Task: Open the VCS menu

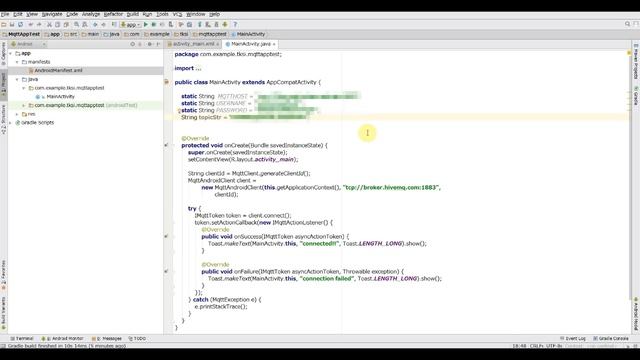Action: [x=177, y=14]
